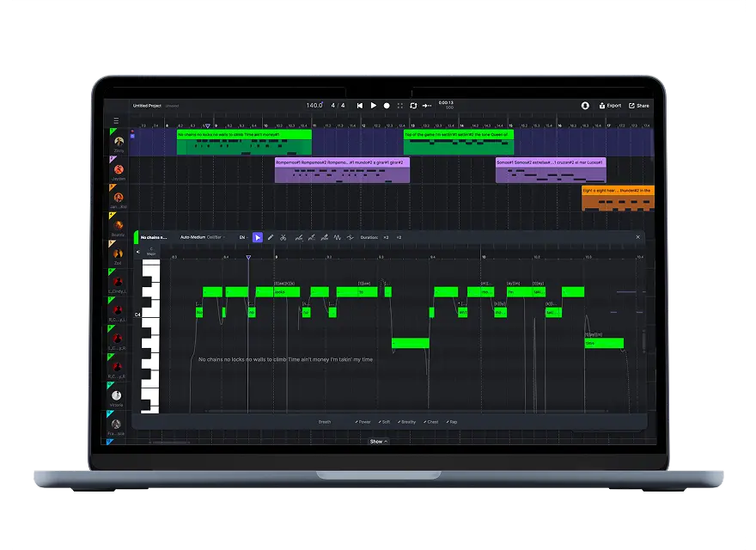Click the Export button

pos(610,106)
